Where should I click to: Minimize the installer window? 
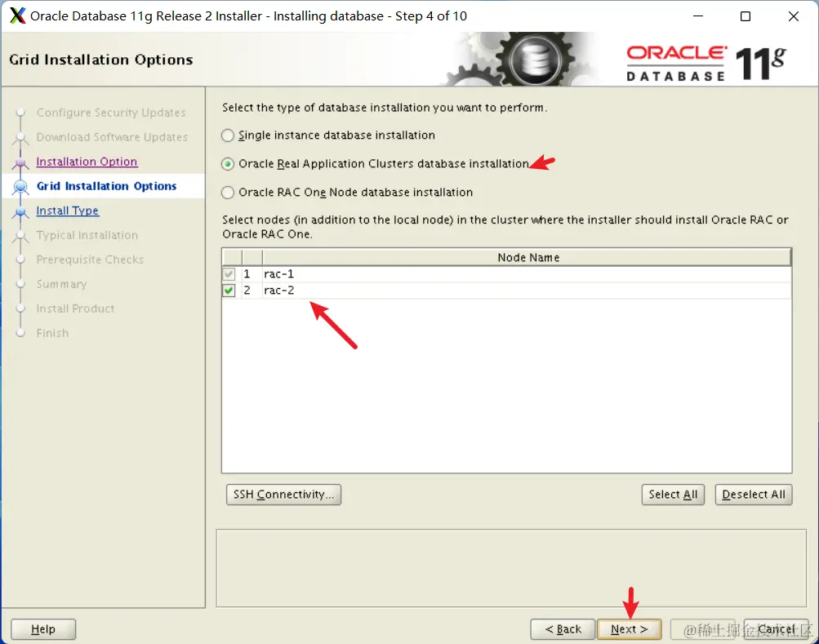(x=698, y=16)
